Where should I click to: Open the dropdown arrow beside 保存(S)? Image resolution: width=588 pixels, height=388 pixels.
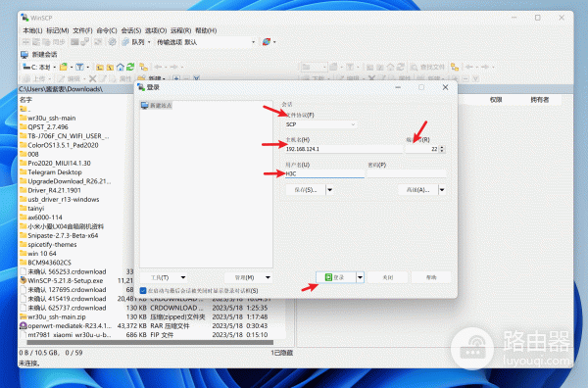tap(330, 190)
